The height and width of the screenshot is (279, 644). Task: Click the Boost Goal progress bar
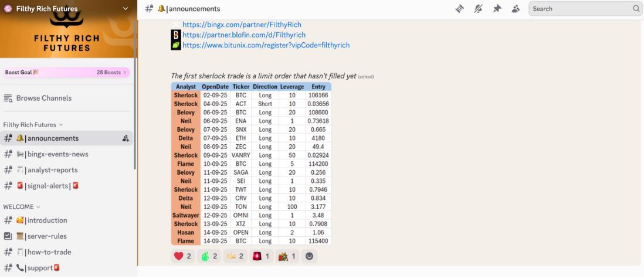(x=66, y=72)
